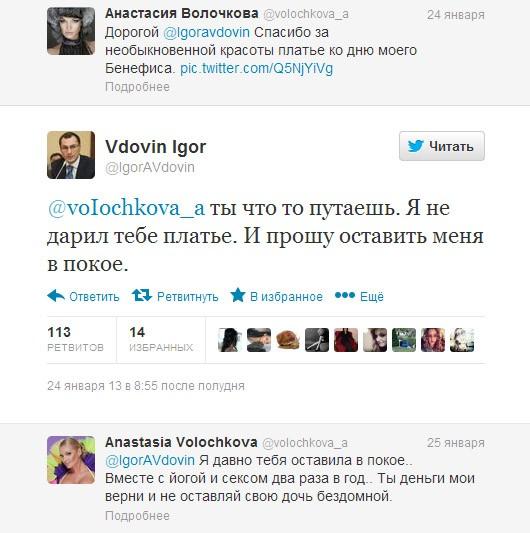The height and width of the screenshot is (533, 530).
Task: Open the pic.twitter.com/Q5NjYiVg link
Action: click(256, 69)
